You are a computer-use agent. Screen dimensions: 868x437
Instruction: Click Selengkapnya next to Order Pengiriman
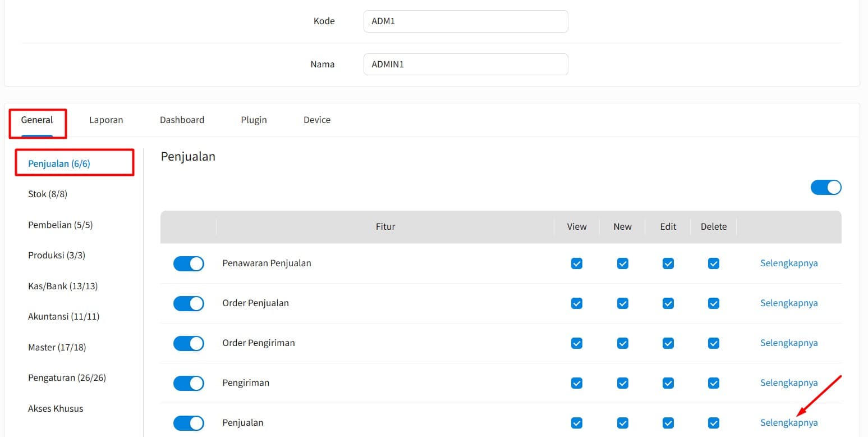click(x=789, y=343)
